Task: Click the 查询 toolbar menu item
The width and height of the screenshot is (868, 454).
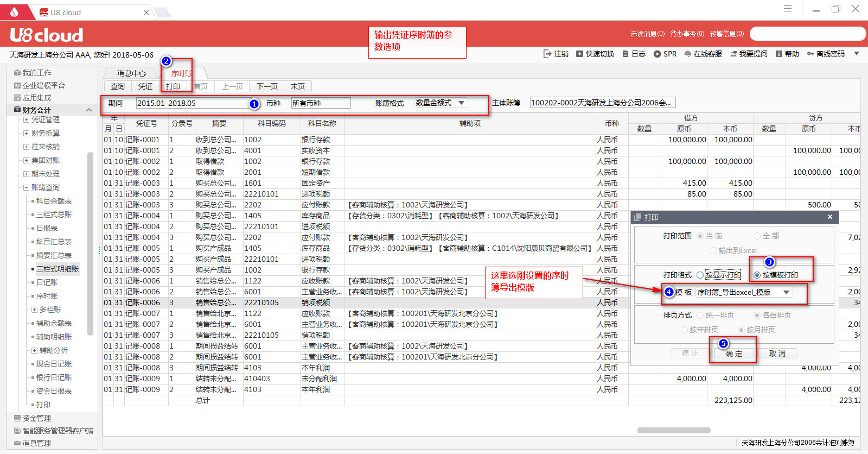Action: coord(118,86)
